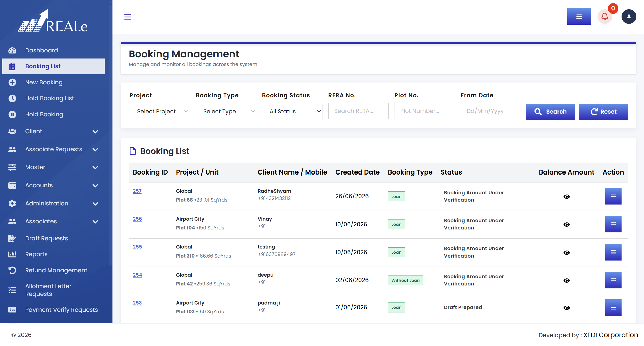
Task: Open booking ID 256 link
Action: [x=137, y=219]
